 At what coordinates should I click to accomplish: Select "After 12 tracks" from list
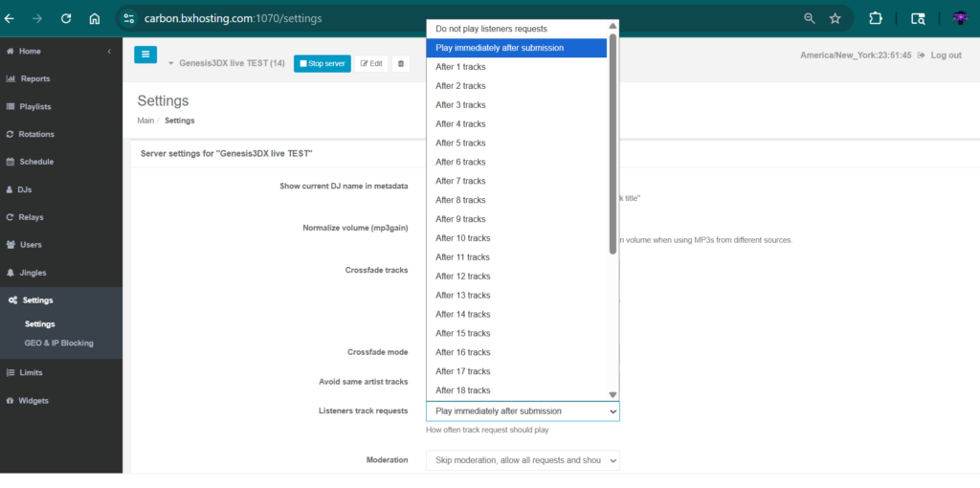pos(462,276)
